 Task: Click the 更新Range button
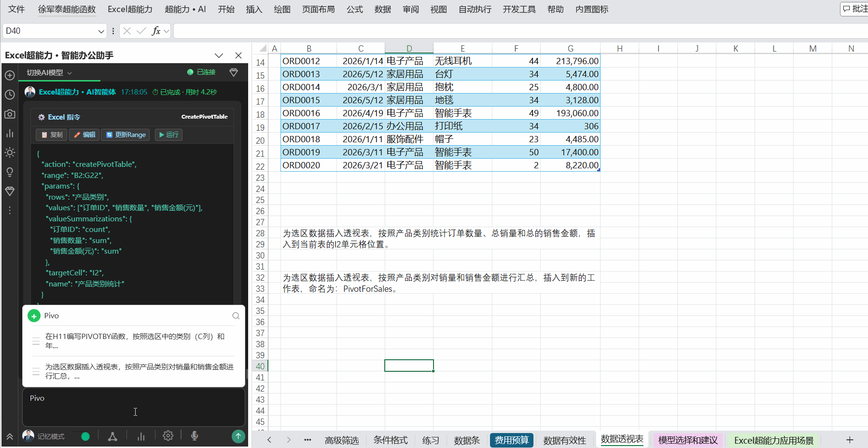[x=126, y=135]
